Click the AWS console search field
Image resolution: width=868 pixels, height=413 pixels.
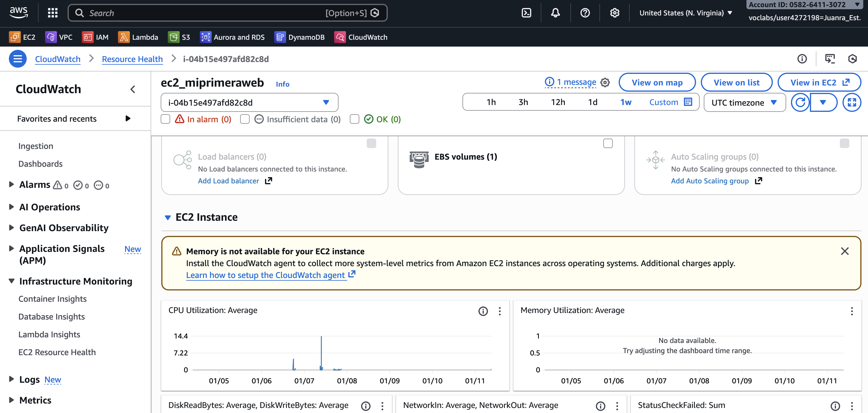click(202, 13)
